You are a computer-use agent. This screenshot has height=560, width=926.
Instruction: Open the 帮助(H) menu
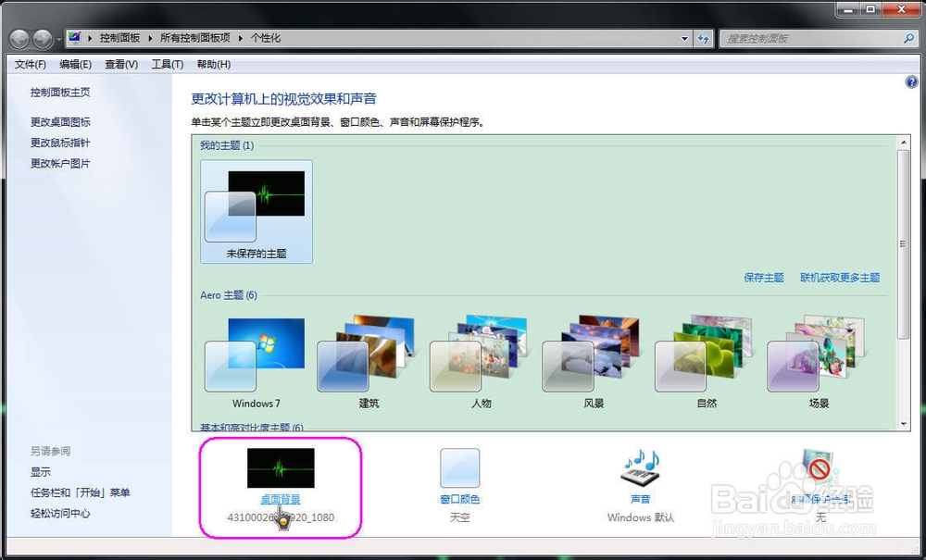coord(213,64)
